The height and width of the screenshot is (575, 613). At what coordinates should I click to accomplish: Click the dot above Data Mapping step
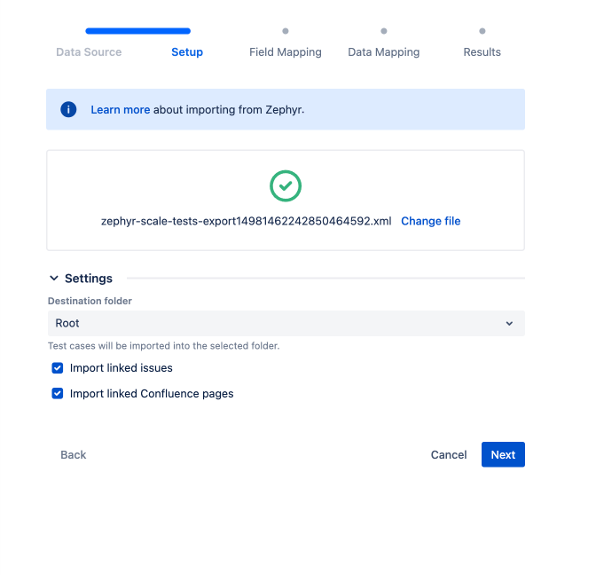[384, 31]
